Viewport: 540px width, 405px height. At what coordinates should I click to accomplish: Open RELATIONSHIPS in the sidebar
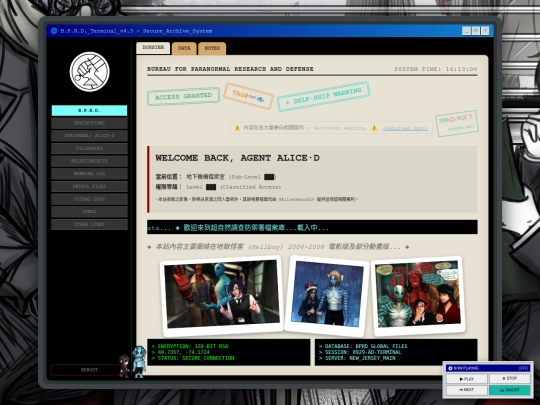(x=89, y=161)
